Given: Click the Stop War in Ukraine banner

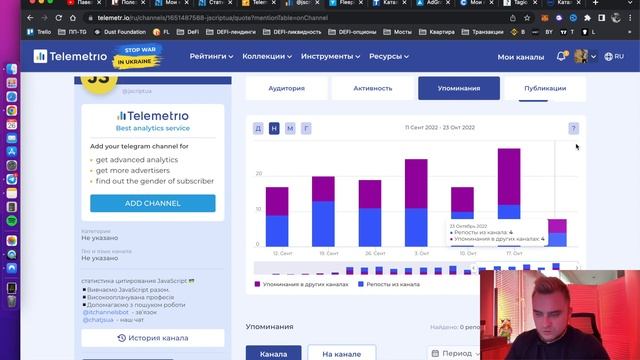Looking at the screenshot, I should pos(138,56).
